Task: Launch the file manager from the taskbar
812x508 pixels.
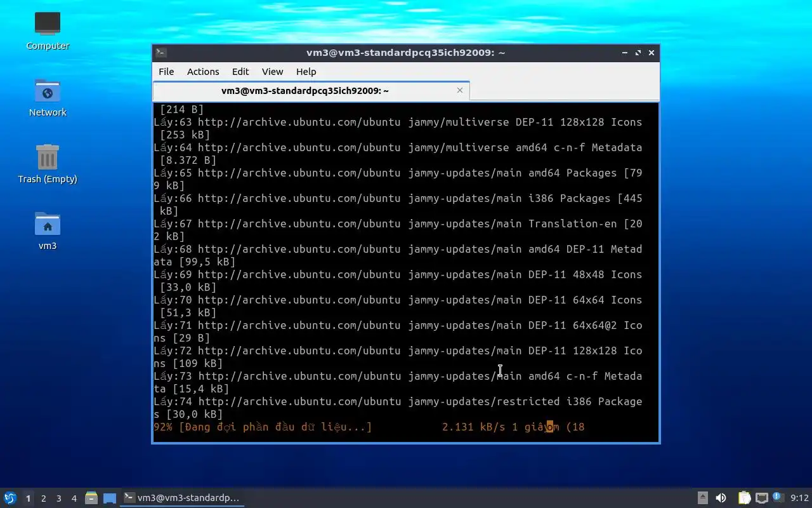Action: (91, 498)
